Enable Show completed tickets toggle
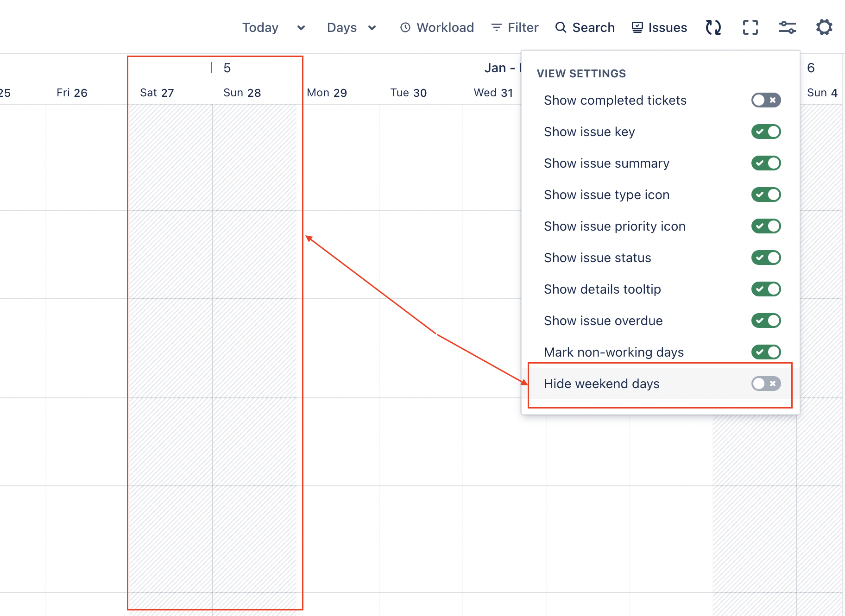845x616 pixels. pyautogui.click(x=766, y=100)
